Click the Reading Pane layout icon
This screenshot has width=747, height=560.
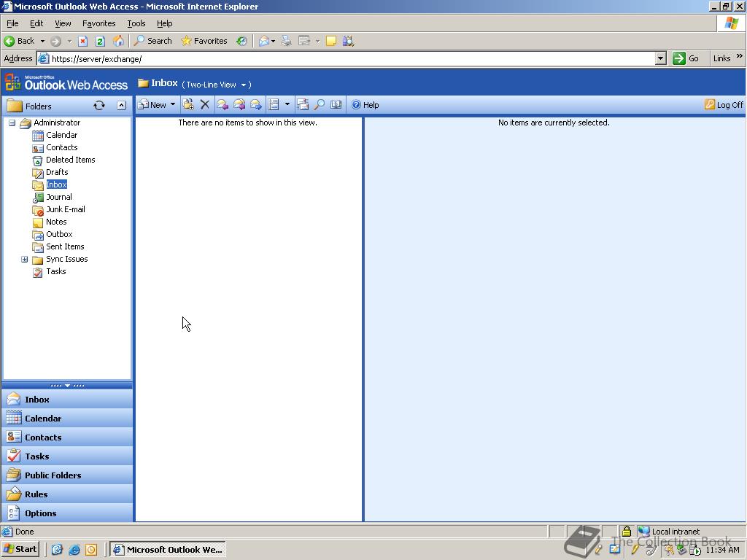coord(274,105)
